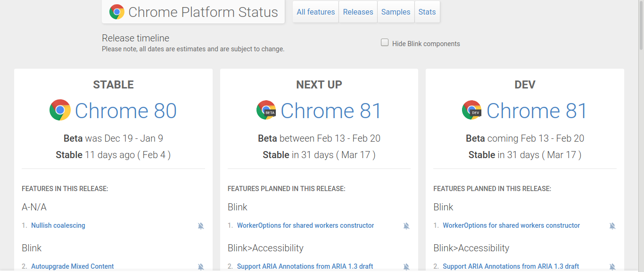This screenshot has height=272, width=644.
Task: Click the bell next to WorkerOptions in NEXT UP
Action: point(406,226)
